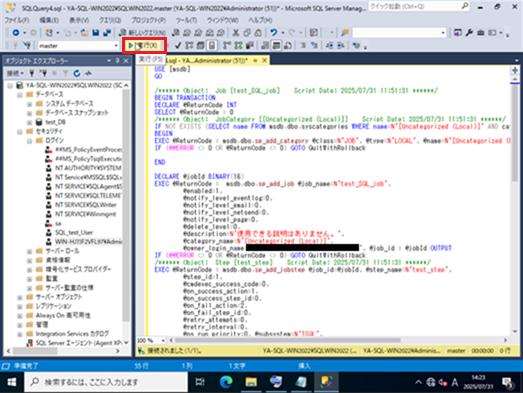Expand the システム データベース node
This screenshot has width=523, height=393.
(x=29, y=104)
